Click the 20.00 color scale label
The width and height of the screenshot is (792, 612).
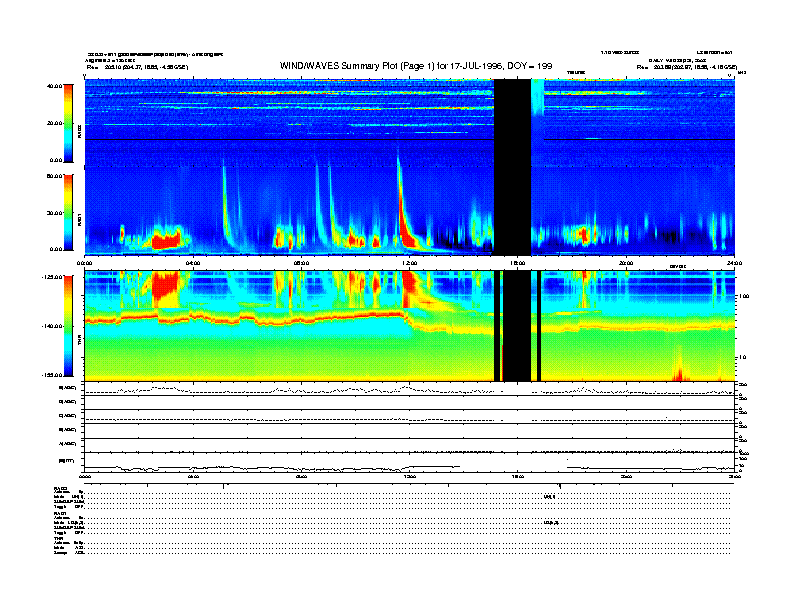point(55,123)
